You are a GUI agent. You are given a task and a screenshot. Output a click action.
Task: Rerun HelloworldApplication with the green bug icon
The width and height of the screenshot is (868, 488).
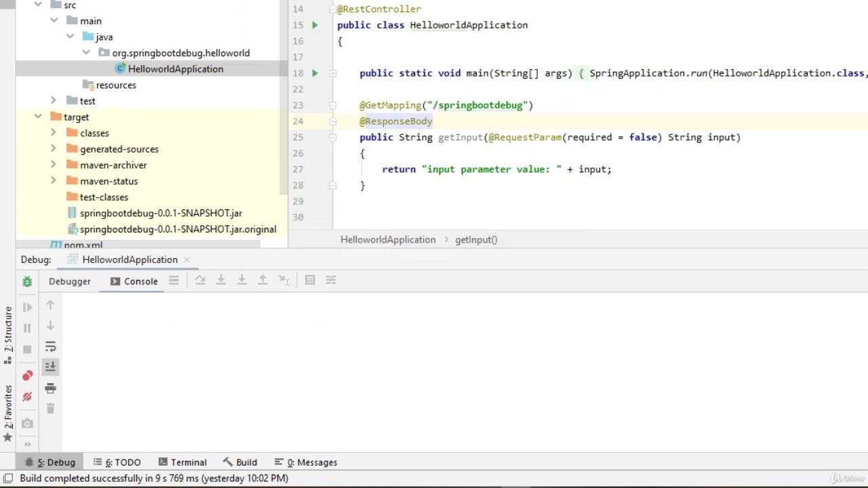[x=27, y=281]
